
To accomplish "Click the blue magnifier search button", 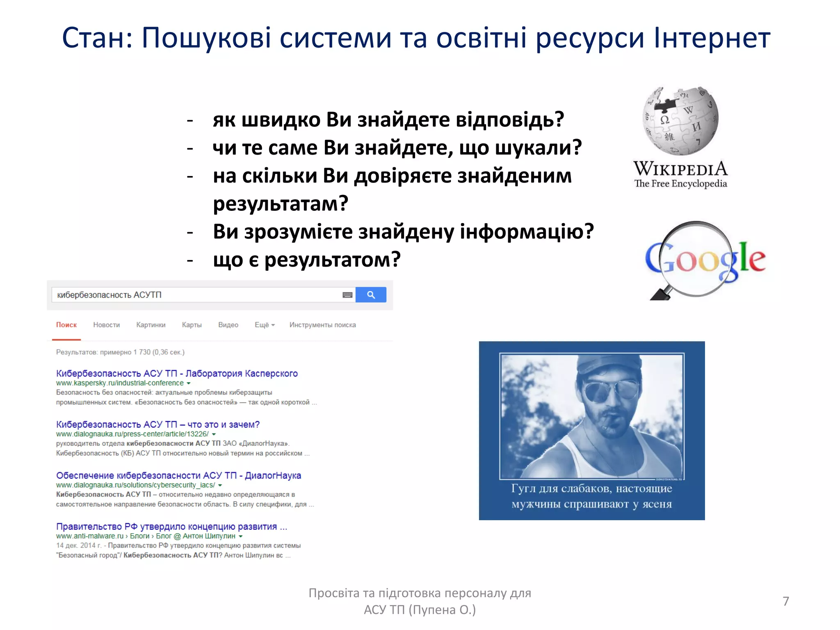I will pos(371,294).
